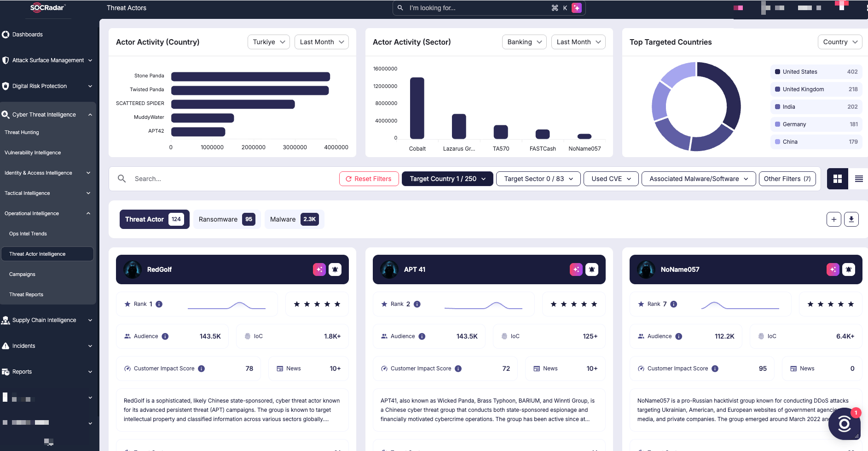Click the alarm bell on APT 41 card
This screenshot has width=868, height=451.
(592, 269)
